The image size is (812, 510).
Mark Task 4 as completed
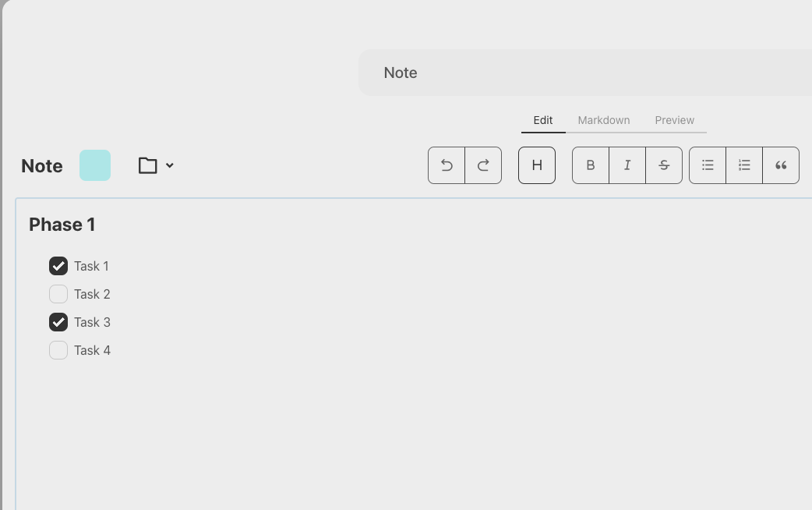click(x=58, y=350)
